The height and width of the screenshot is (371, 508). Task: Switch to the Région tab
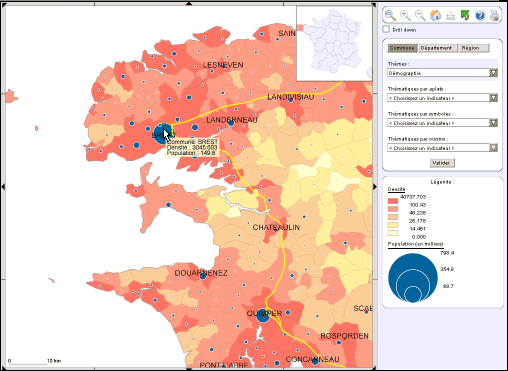(x=475, y=48)
